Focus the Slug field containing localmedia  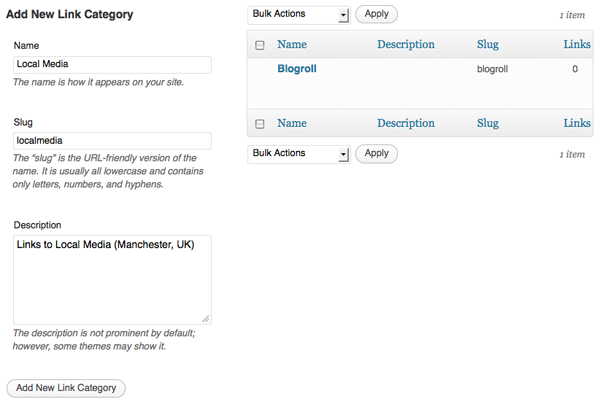[112, 141]
